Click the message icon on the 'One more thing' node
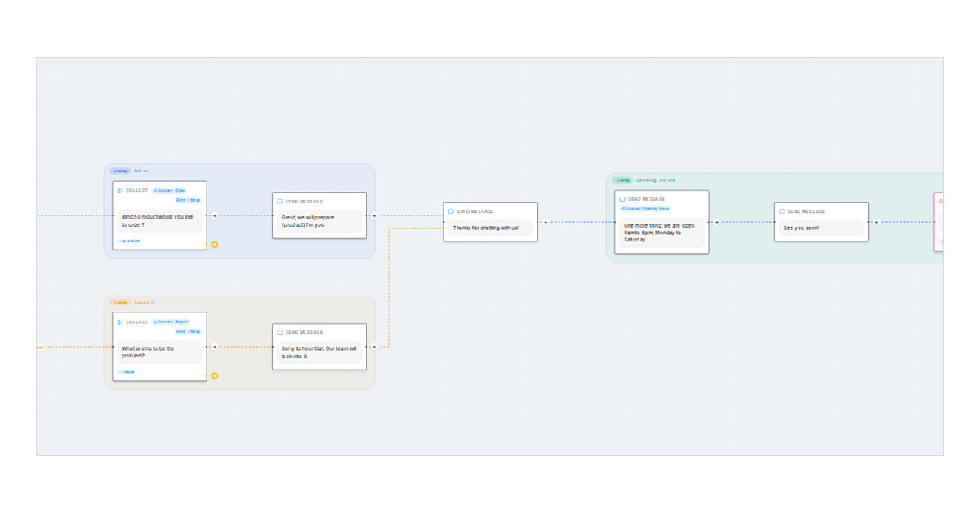 [622, 199]
